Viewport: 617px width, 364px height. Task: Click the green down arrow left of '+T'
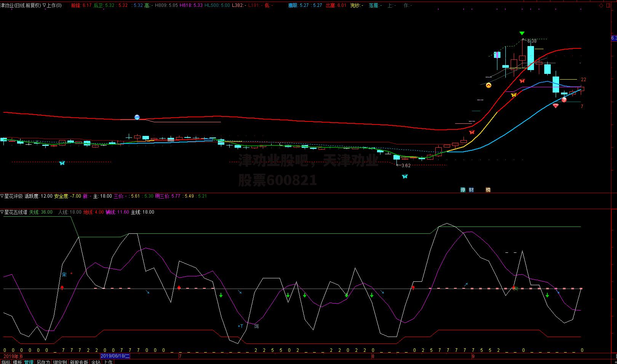tap(221, 295)
